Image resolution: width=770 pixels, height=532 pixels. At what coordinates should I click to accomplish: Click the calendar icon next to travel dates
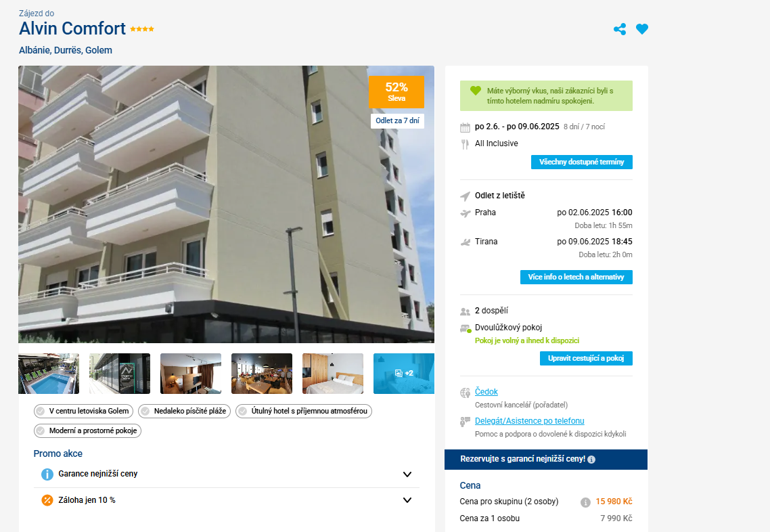coord(465,128)
